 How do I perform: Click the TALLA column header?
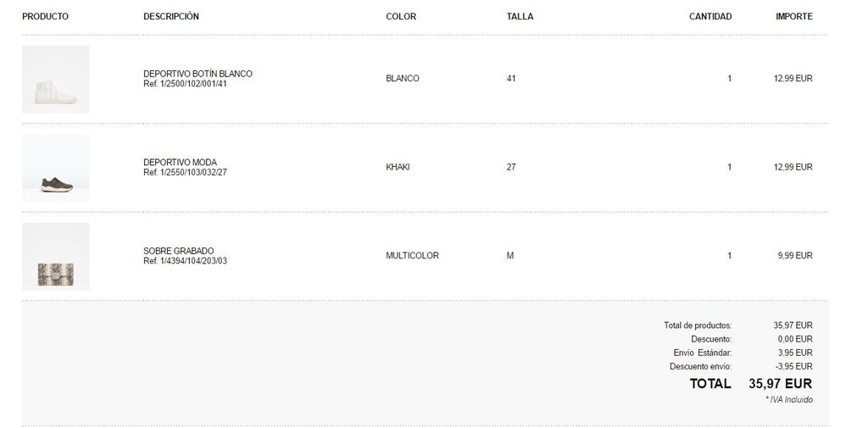[520, 16]
